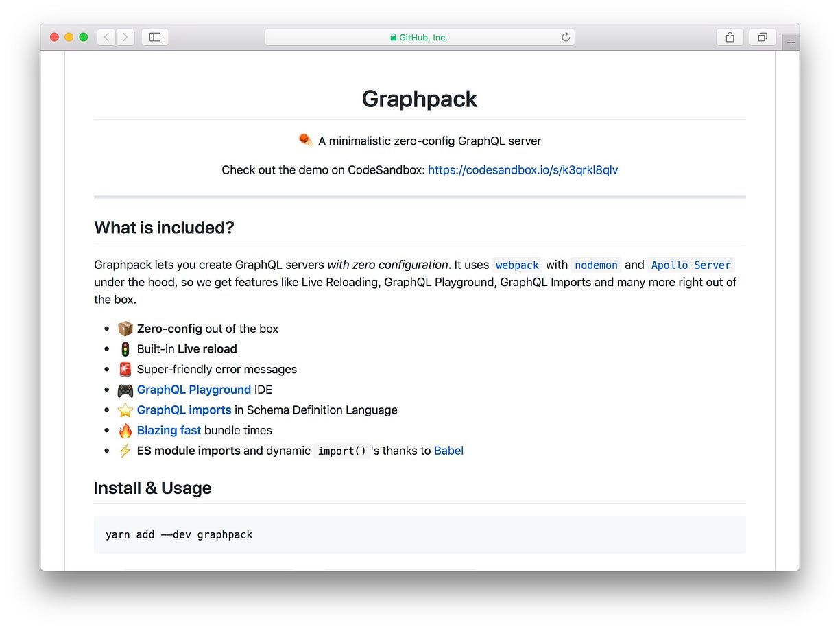Click 'A minimalistic zero-config GraphQL server' tagline
The height and width of the screenshot is (629, 840).
[430, 141]
